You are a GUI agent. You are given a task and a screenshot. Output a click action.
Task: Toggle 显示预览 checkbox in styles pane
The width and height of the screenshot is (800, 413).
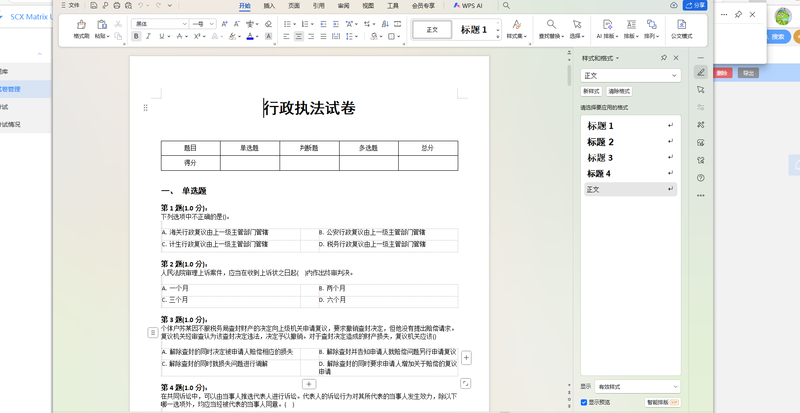(584, 402)
